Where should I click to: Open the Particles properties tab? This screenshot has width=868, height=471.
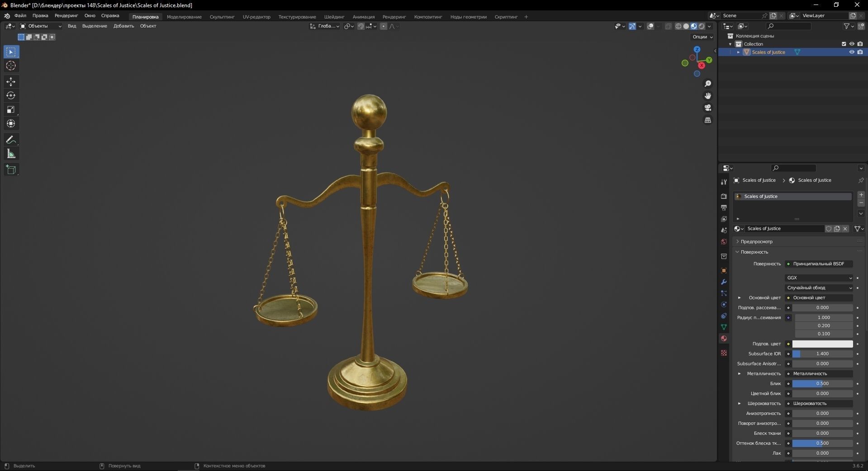pos(724,293)
